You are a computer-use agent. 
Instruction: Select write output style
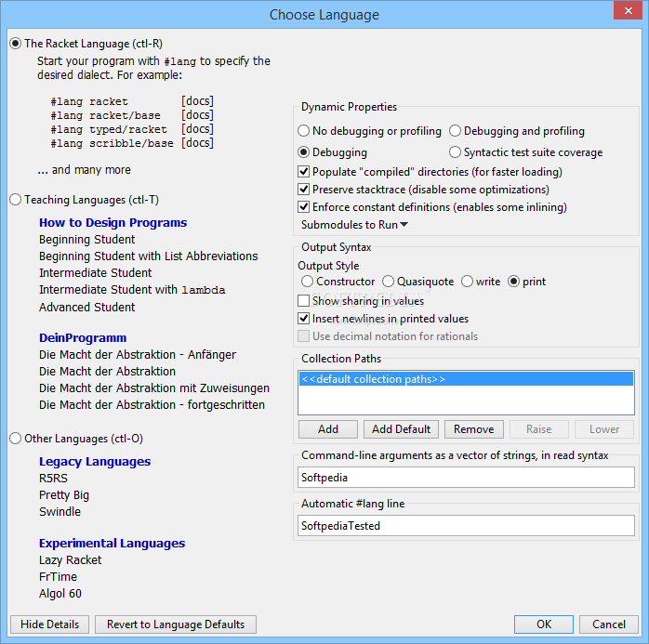click(x=467, y=282)
